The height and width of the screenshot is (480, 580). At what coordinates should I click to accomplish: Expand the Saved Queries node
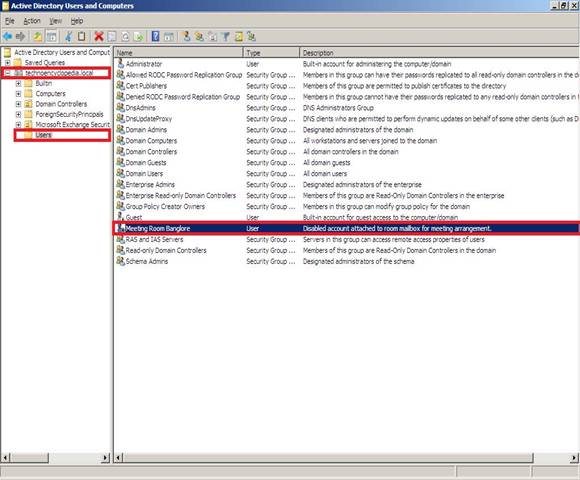click(7, 62)
